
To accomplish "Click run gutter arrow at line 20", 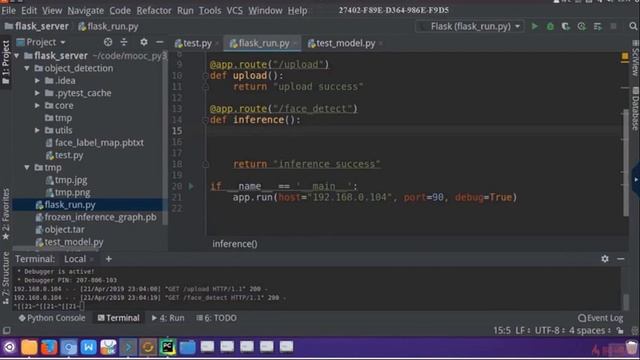I will tap(191, 186).
